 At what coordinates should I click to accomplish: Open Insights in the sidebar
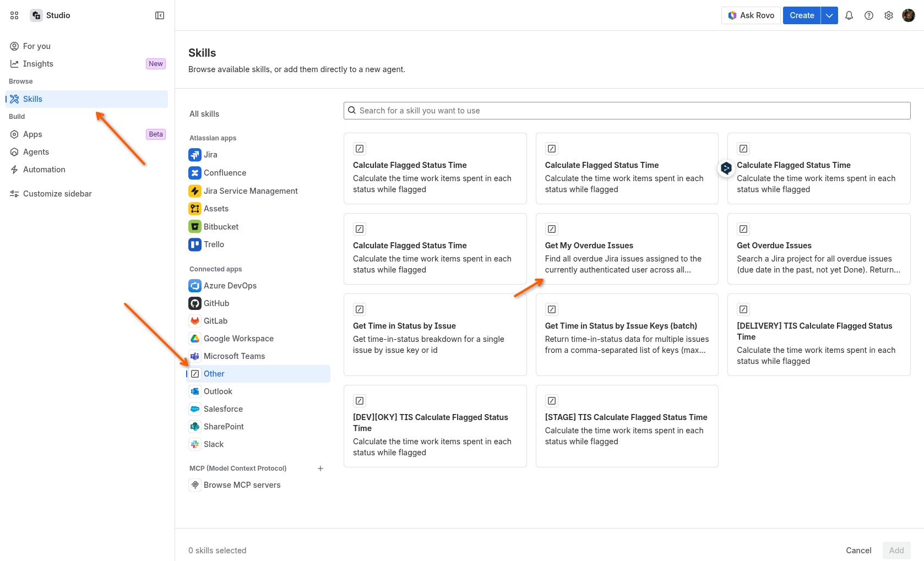click(x=86, y=64)
